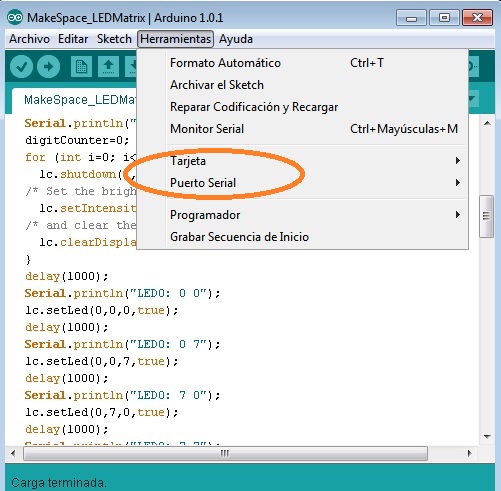Click the horizontal scrollbar thumb
The image size is (501, 491).
point(225,453)
